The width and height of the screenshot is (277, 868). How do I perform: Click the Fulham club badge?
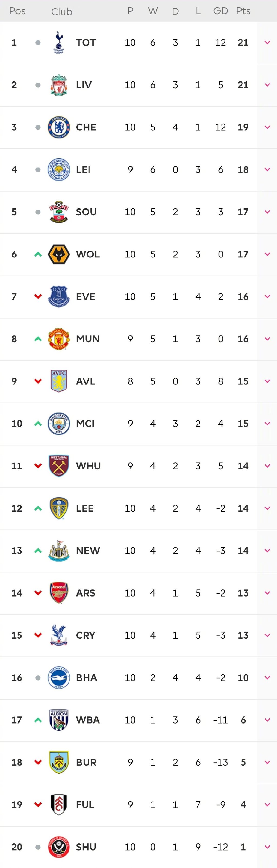pos(59,805)
